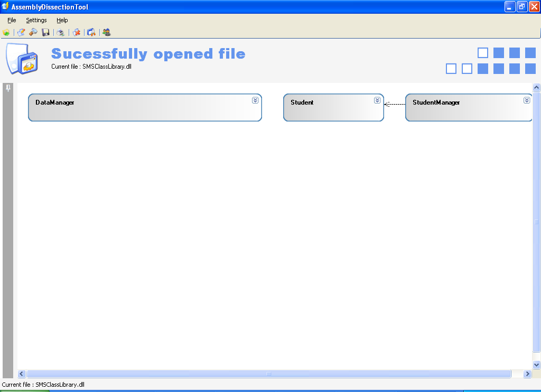The width and height of the screenshot is (541, 392).
Task: Click the vertical scrollbar up arrow
Action: [x=536, y=87]
